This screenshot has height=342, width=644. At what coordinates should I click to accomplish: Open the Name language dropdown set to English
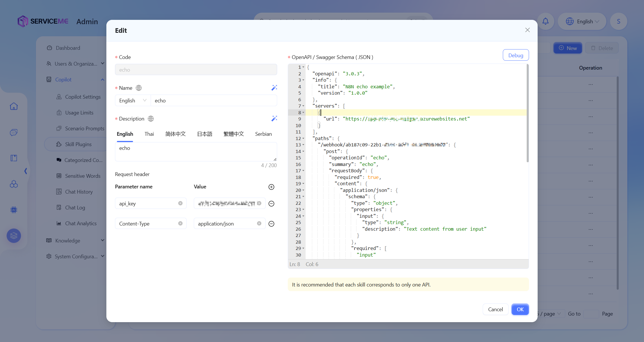tap(133, 100)
